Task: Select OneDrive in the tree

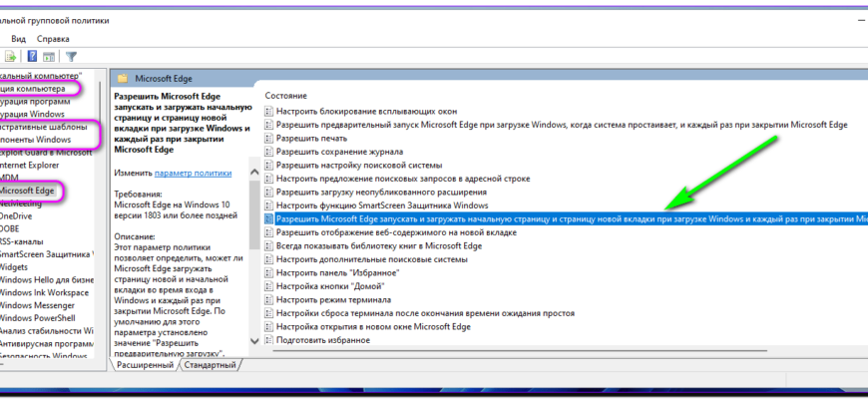Action: tap(16, 216)
